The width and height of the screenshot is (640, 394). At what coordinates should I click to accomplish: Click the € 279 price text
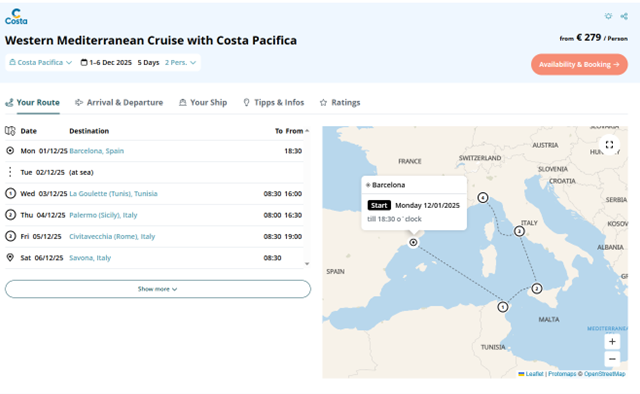pos(589,38)
